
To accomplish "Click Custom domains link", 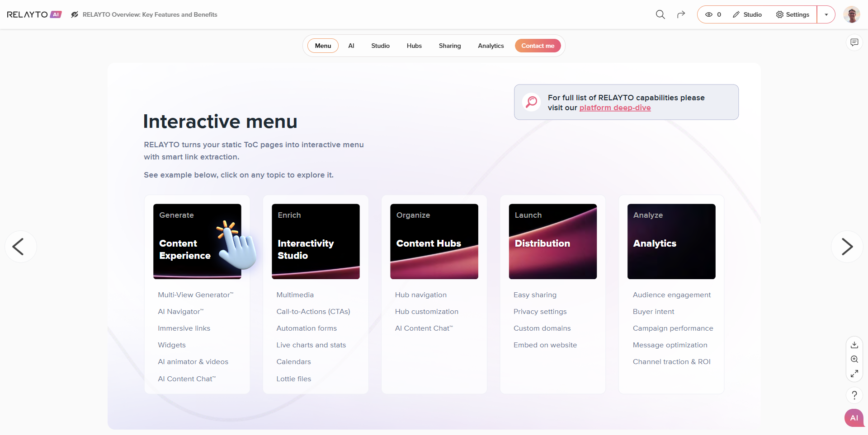I will click(542, 328).
